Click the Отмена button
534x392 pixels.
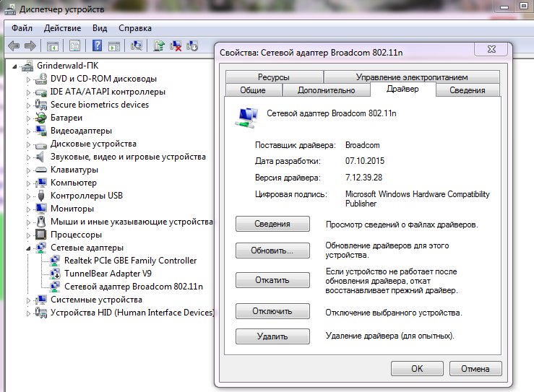475,368
